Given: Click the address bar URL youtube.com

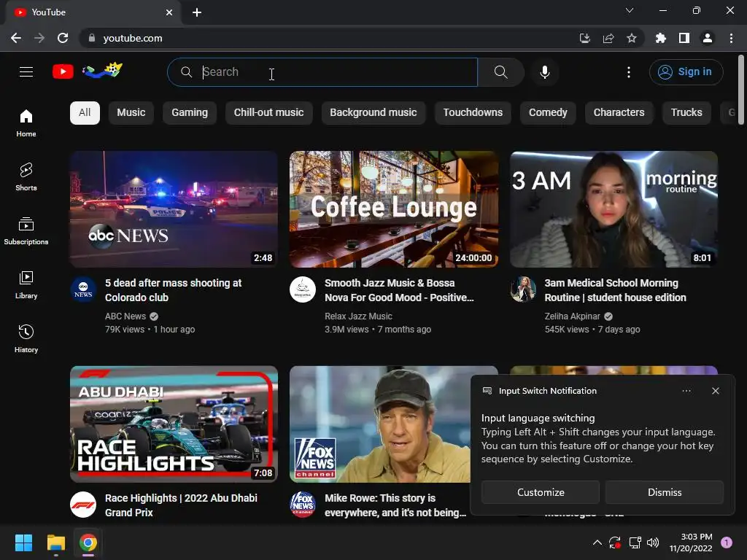Looking at the screenshot, I should [133, 38].
